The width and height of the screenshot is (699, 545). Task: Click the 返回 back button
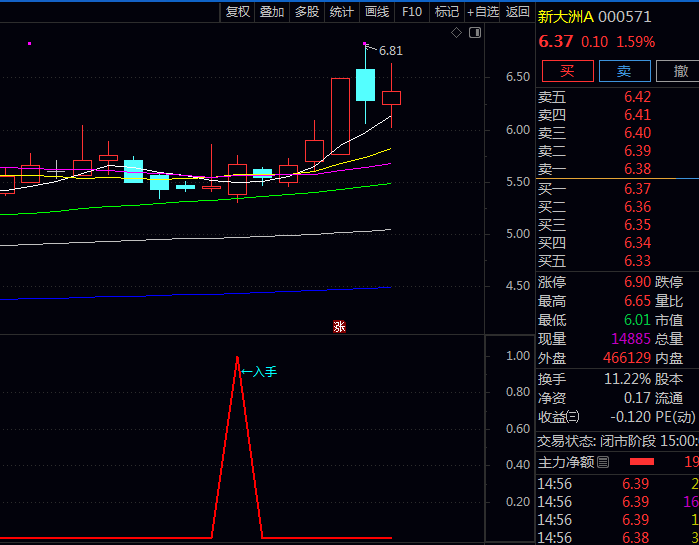pyautogui.click(x=517, y=12)
